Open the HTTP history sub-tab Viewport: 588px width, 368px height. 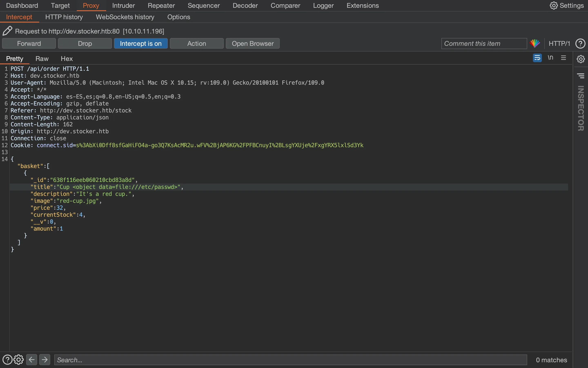point(64,17)
